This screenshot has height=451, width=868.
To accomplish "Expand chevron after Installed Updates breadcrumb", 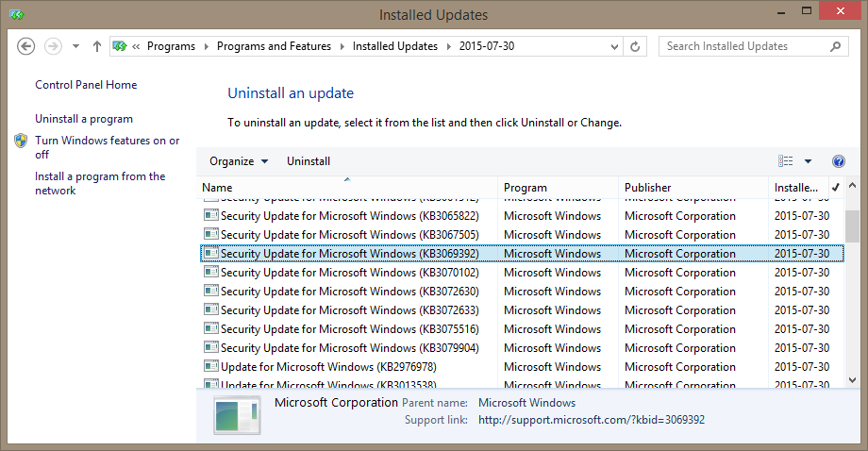I will [448, 46].
